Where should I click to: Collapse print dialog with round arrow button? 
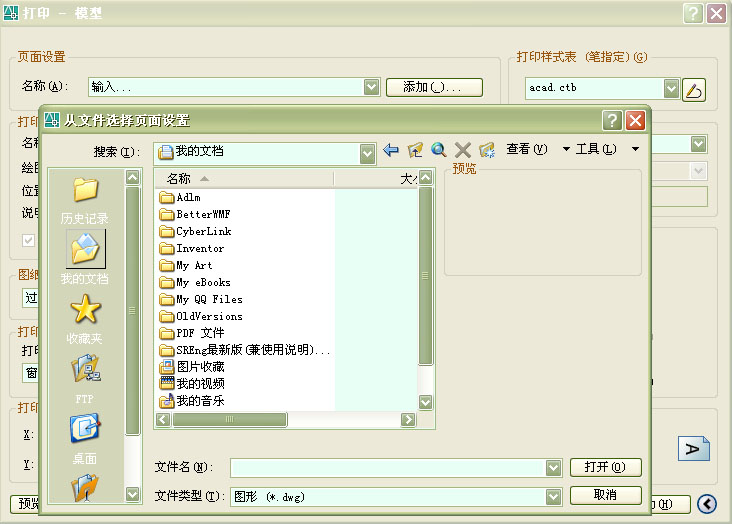(707, 504)
